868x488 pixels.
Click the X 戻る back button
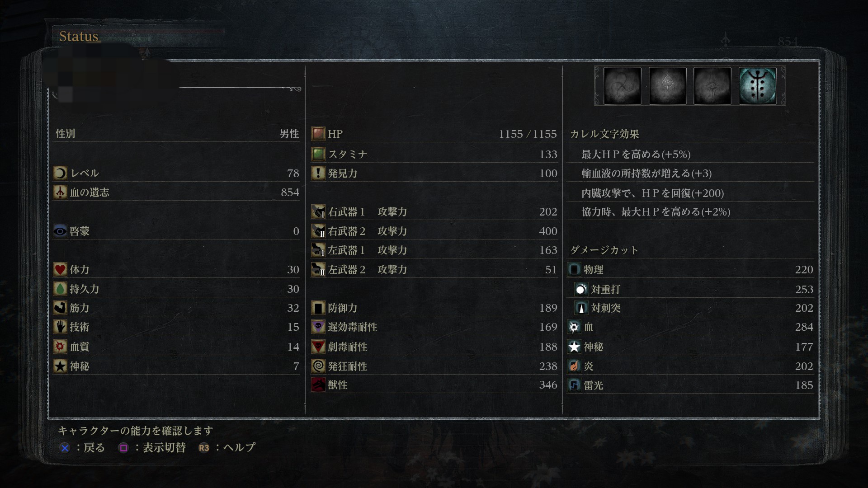[82, 447]
